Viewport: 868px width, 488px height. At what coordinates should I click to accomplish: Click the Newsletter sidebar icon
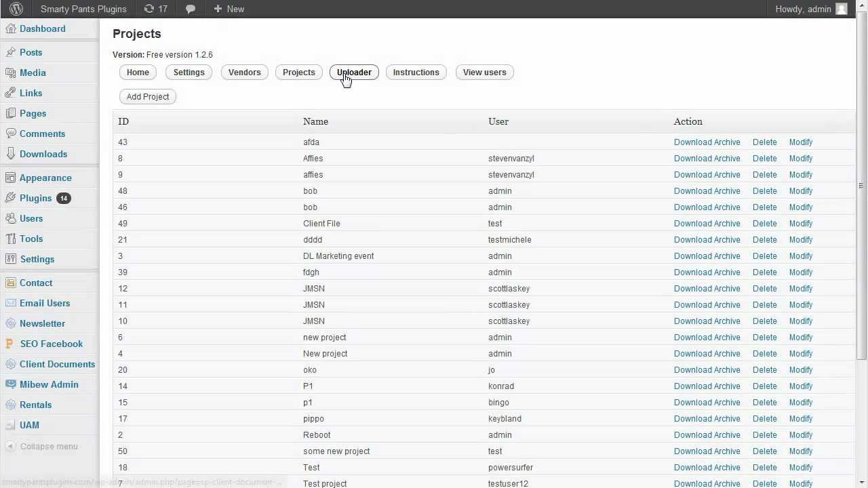tap(10, 323)
